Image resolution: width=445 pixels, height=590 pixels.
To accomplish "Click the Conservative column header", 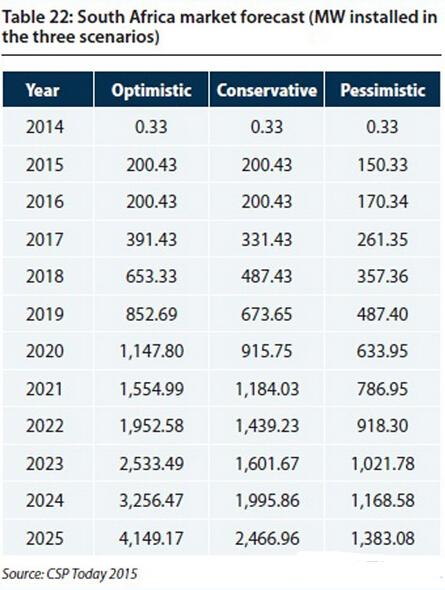I will (267, 89).
